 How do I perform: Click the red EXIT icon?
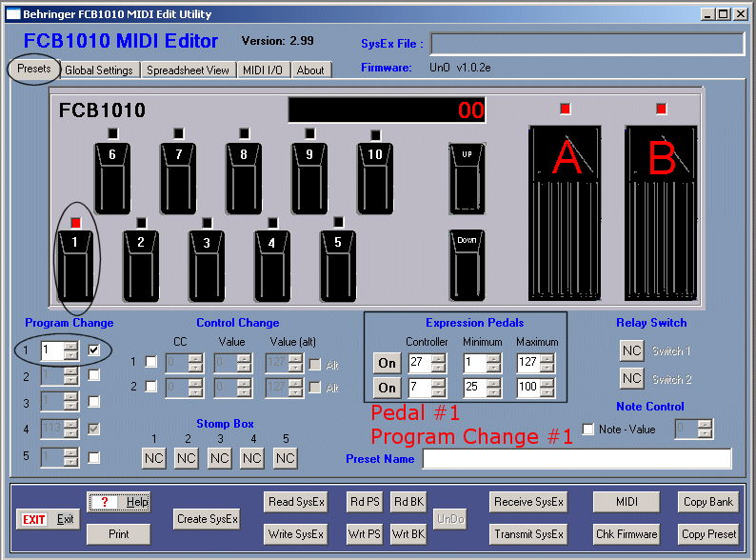click(33, 519)
